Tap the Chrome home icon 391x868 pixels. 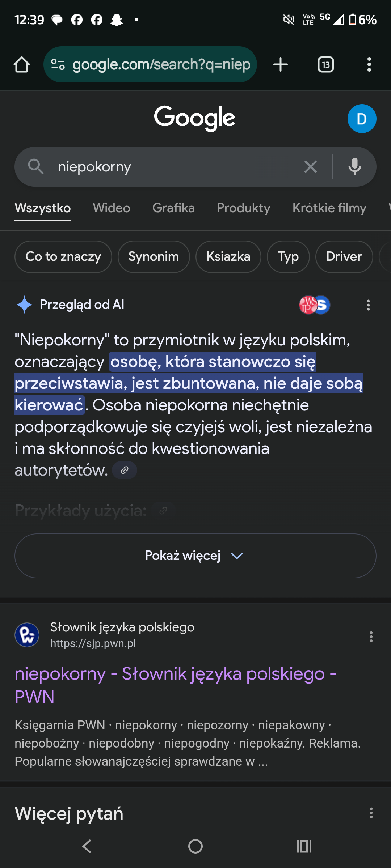tap(22, 65)
